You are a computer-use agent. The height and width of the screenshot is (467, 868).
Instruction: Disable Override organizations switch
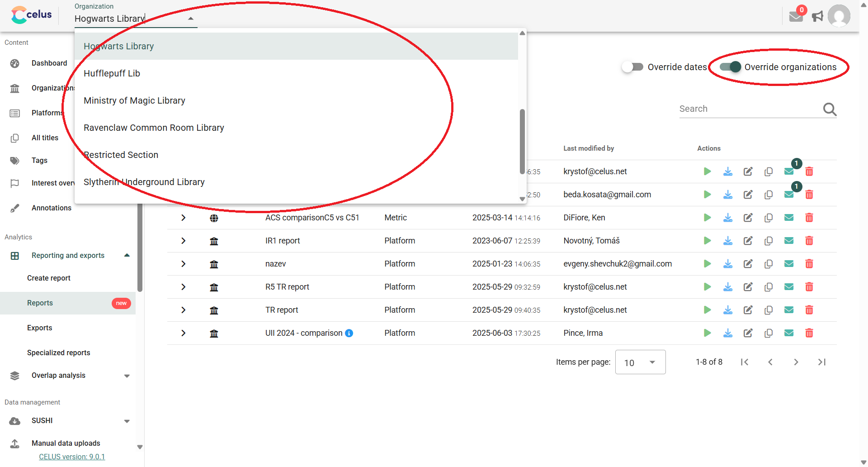click(x=730, y=67)
